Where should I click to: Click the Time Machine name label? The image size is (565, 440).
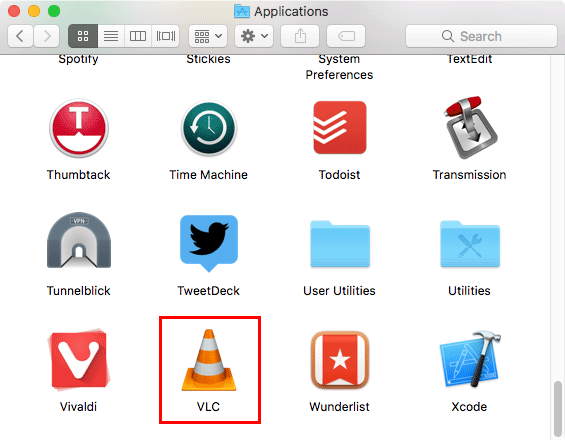(x=209, y=175)
